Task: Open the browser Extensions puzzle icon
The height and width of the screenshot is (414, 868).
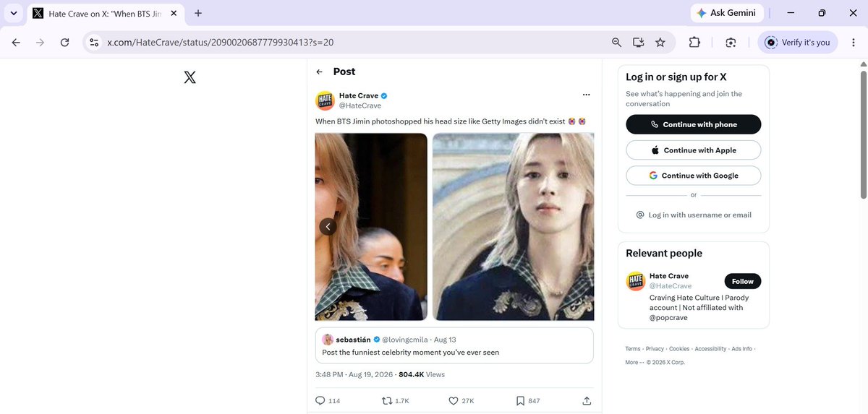Action: pos(694,43)
